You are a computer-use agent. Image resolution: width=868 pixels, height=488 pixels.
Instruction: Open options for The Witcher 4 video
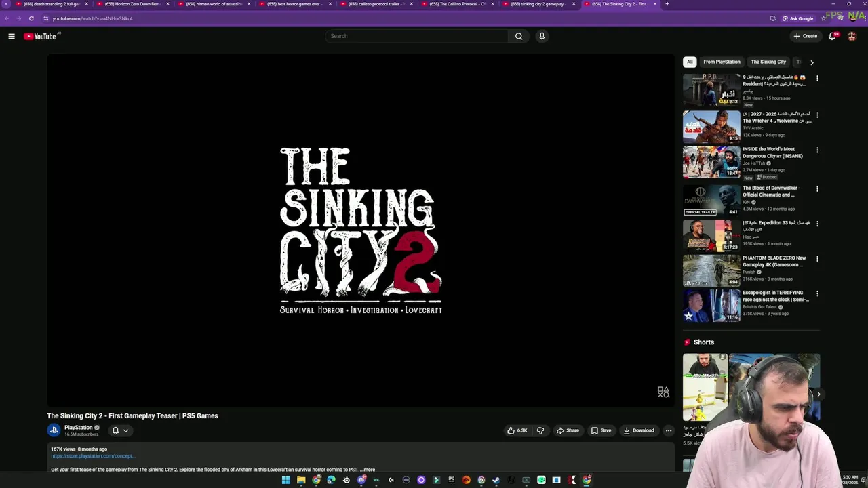(817, 115)
